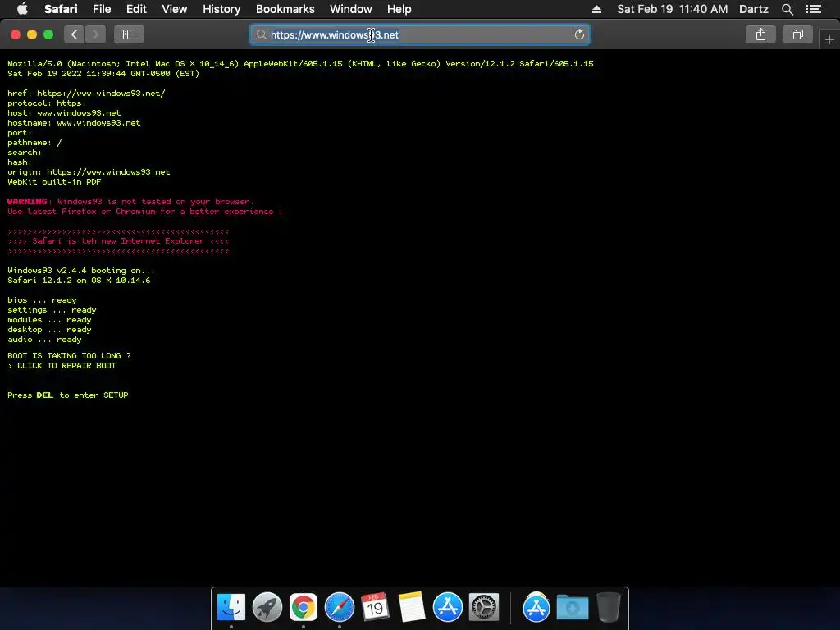Show the tab overview button
This screenshot has height=630, width=840.
(797, 34)
